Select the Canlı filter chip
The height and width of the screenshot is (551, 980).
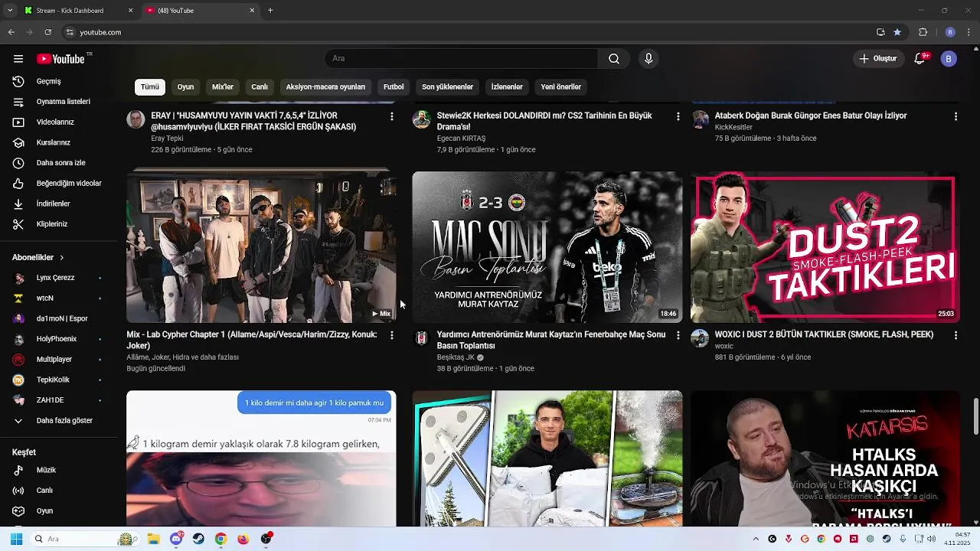click(260, 87)
